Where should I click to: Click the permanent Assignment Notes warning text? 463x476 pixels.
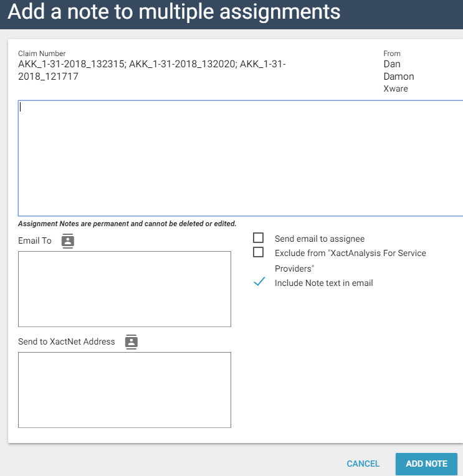[127, 224]
